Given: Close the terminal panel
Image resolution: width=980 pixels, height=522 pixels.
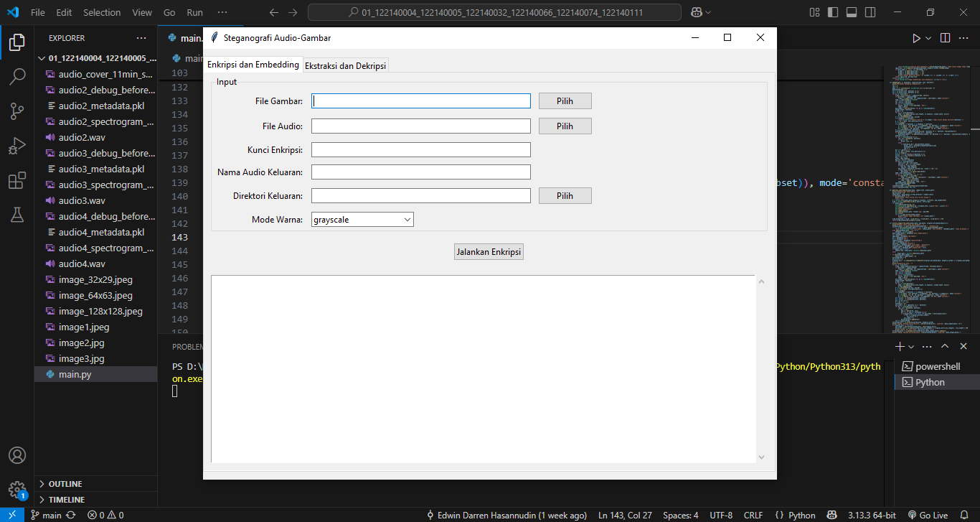Looking at the screenshot, I should (963, 346).
